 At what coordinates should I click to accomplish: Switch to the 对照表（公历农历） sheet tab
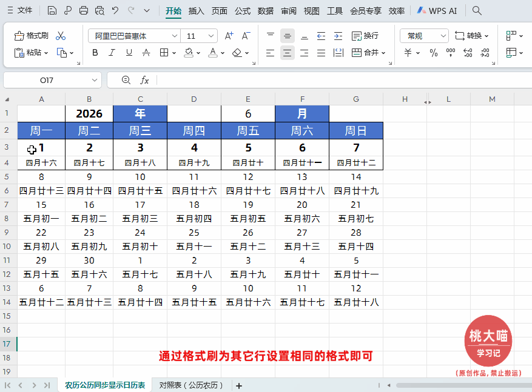pyautogui.click(x=191, y=384)
